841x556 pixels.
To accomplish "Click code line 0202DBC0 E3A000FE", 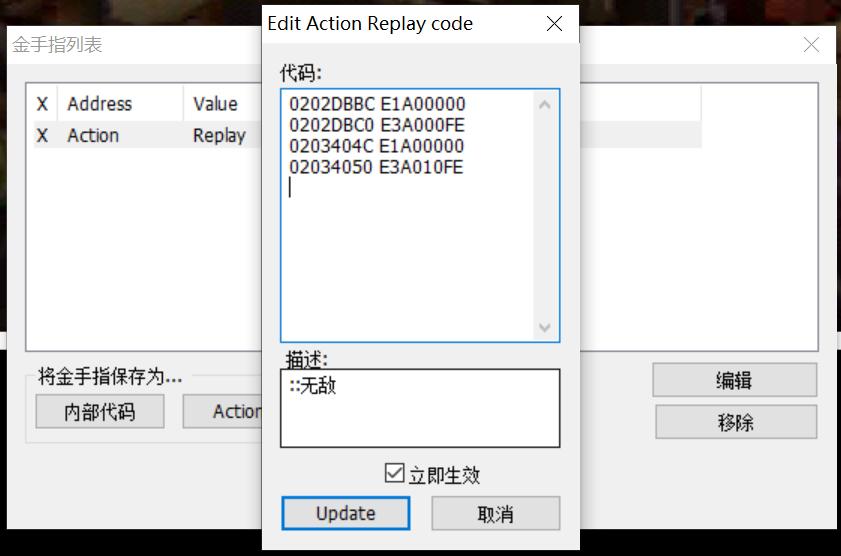I will [x=377, y=125].
